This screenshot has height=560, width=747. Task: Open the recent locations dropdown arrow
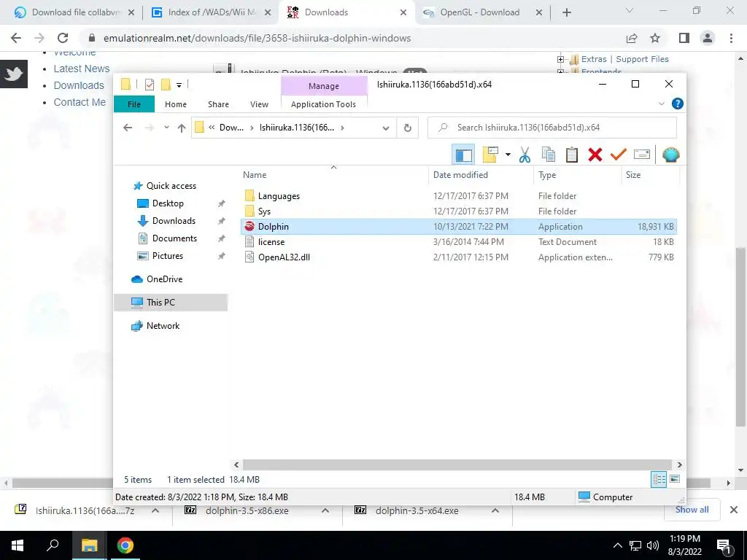tap(166, 128)
